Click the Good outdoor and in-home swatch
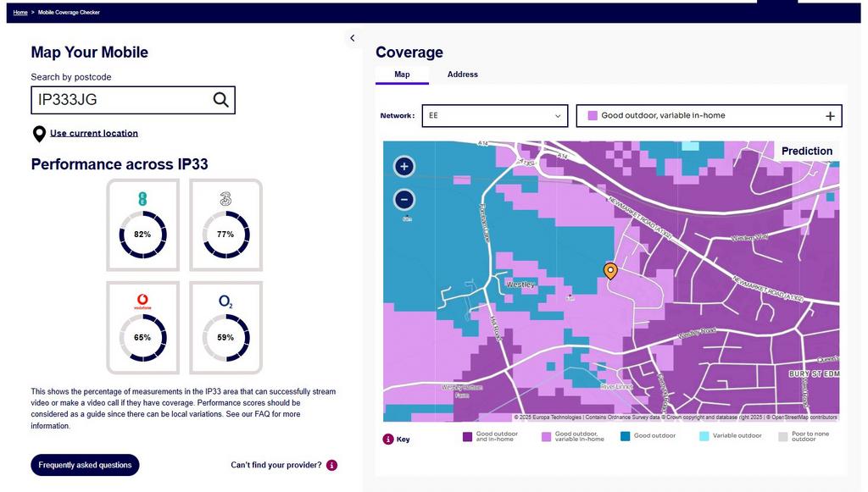The width and height of the screenshot is (868, 492). (467, 438)
